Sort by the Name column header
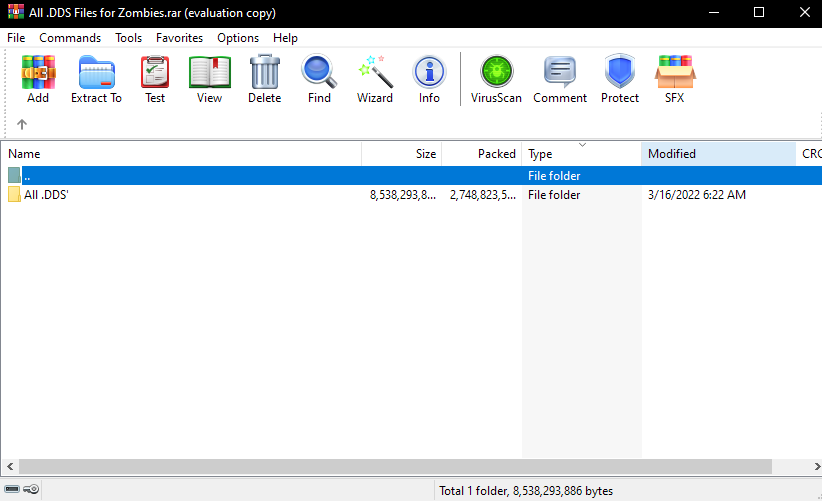The height and width of the screenshot is (501, 822). tap(181, 154)
